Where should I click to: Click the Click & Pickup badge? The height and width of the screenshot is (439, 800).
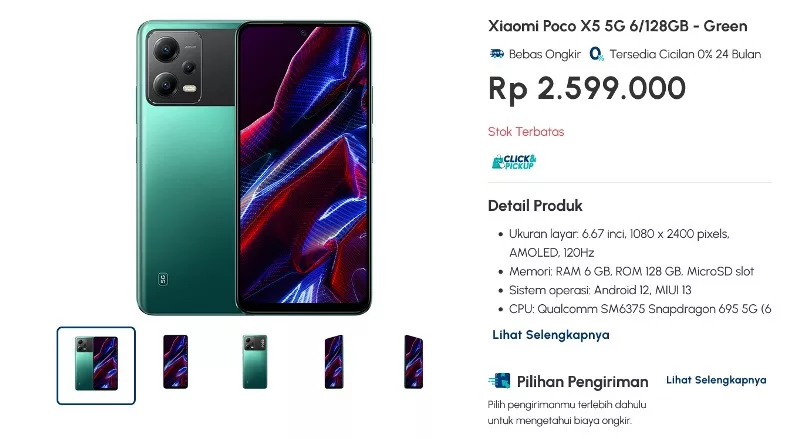click(x=514, y=162)
